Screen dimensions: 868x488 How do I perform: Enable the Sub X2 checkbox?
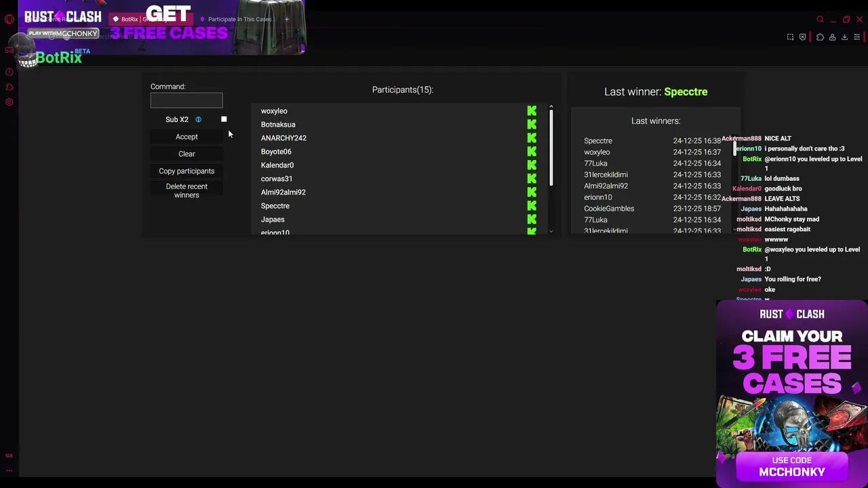224,119
